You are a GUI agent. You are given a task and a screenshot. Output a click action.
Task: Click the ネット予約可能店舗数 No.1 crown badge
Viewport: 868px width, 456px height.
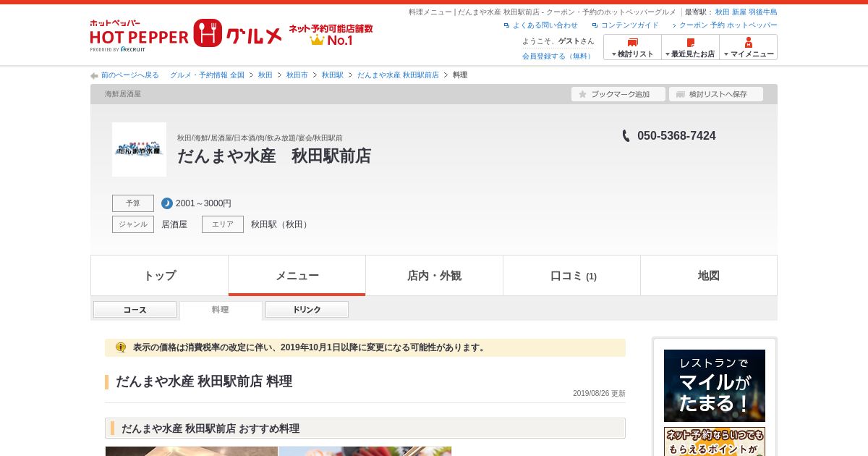coord(331,35)
